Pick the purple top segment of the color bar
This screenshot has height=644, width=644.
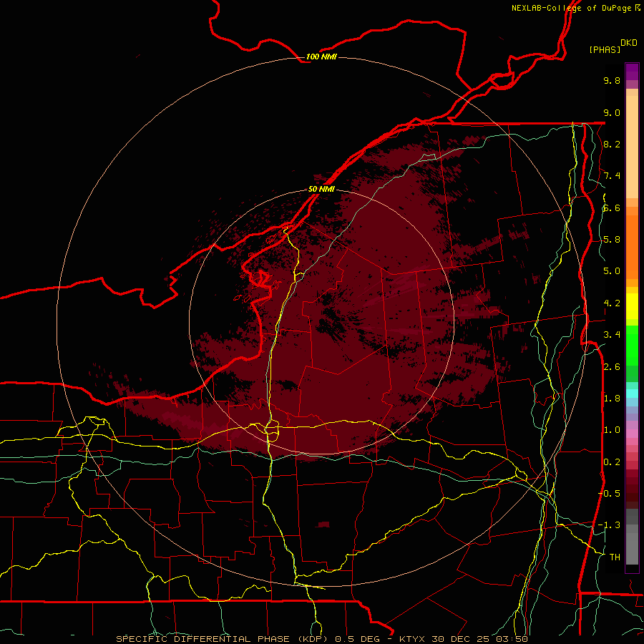tap(632, 72)
